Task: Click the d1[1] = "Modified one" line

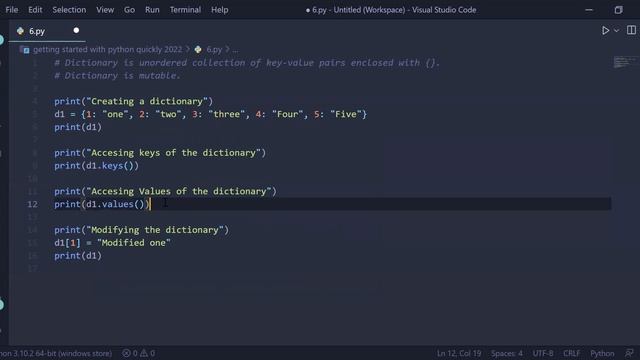Action: (x=112, y=243)
